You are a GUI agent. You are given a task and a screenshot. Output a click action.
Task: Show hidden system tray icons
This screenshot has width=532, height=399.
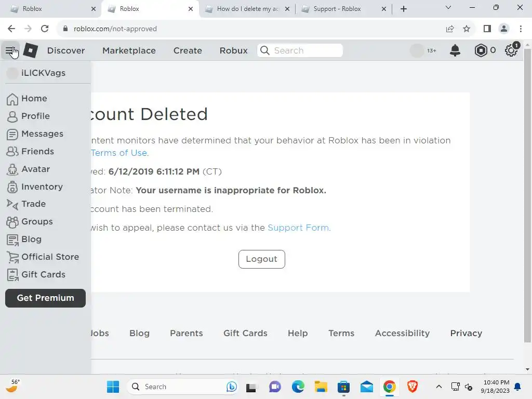click(438, 387)
